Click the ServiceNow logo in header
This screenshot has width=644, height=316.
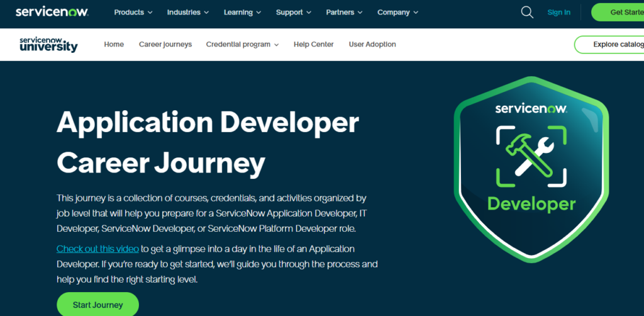point(52,12)
